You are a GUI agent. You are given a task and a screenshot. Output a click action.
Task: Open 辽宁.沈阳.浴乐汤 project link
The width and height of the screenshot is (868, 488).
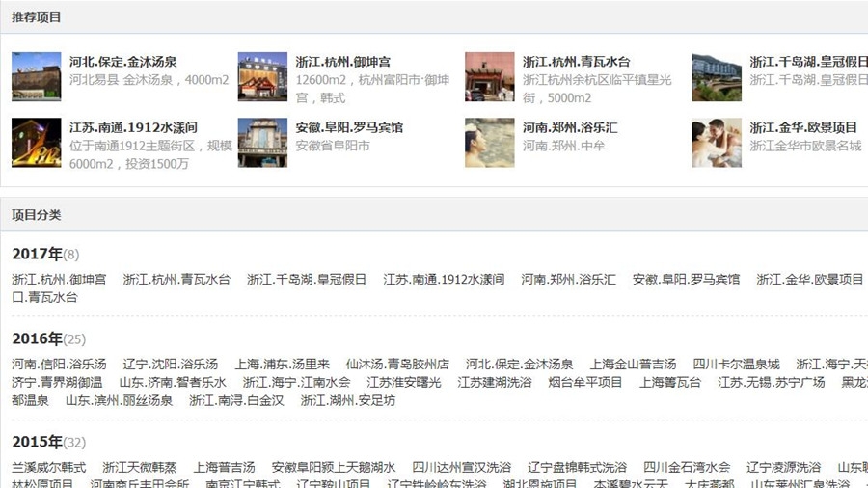tap(171, 364)
